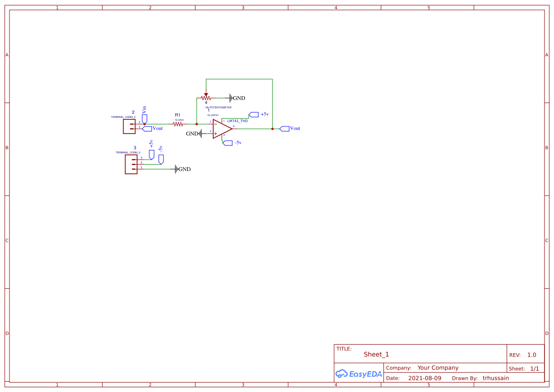Screen dimensions: 554x392
Task: Click the EasyEDA logo in title block
Action: tap(359, 374)
